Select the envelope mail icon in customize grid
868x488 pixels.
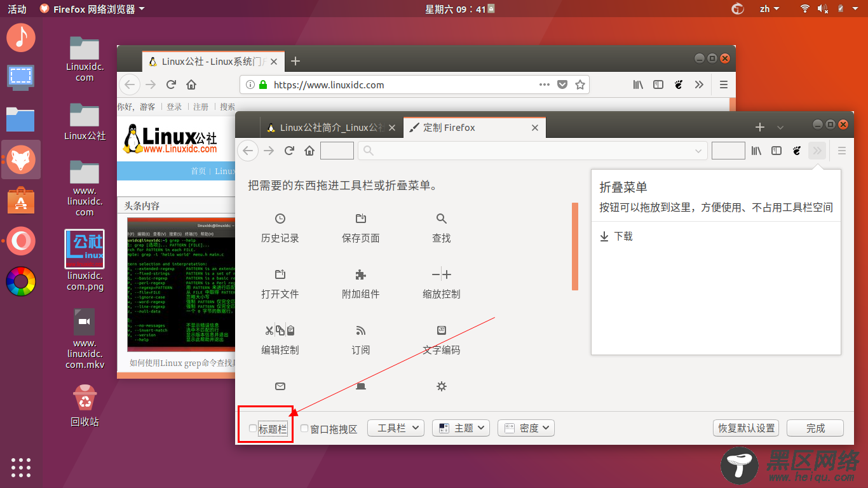coord(280,386)
